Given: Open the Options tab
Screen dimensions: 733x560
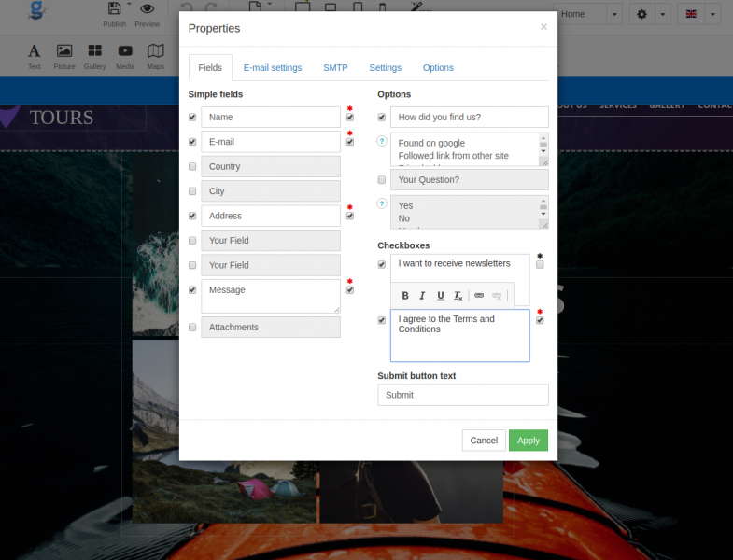Looking at the screenshot, I should pos(438,68).
